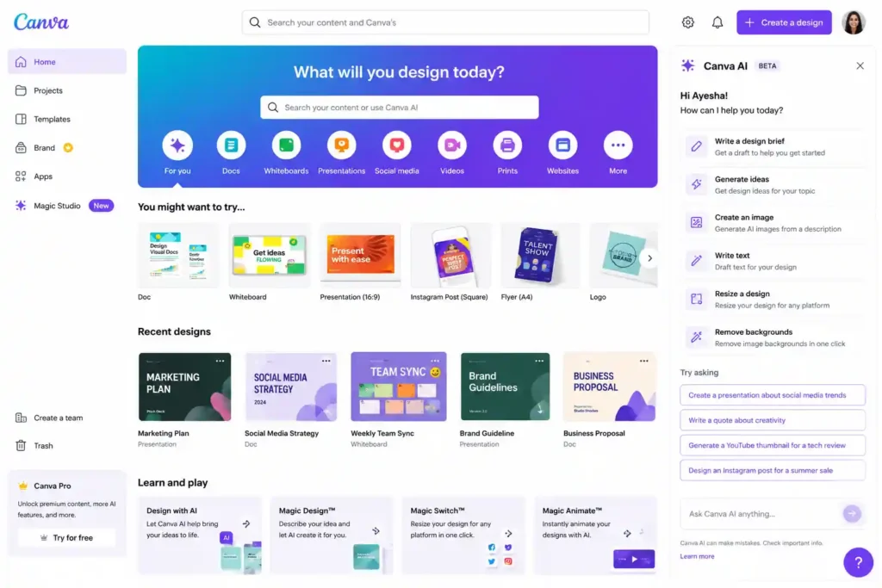
Task: Open the Business Proposal design thumbnail
Action: point(610,387)
